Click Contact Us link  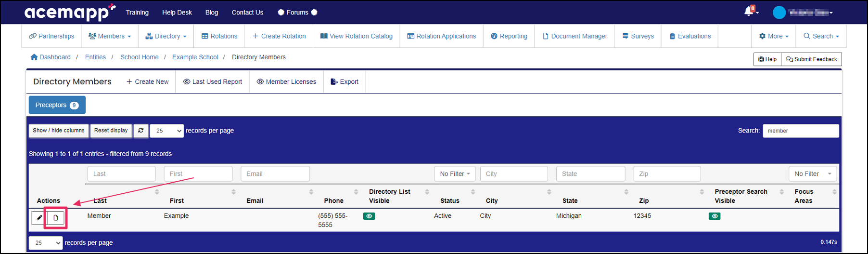(247, 13)
